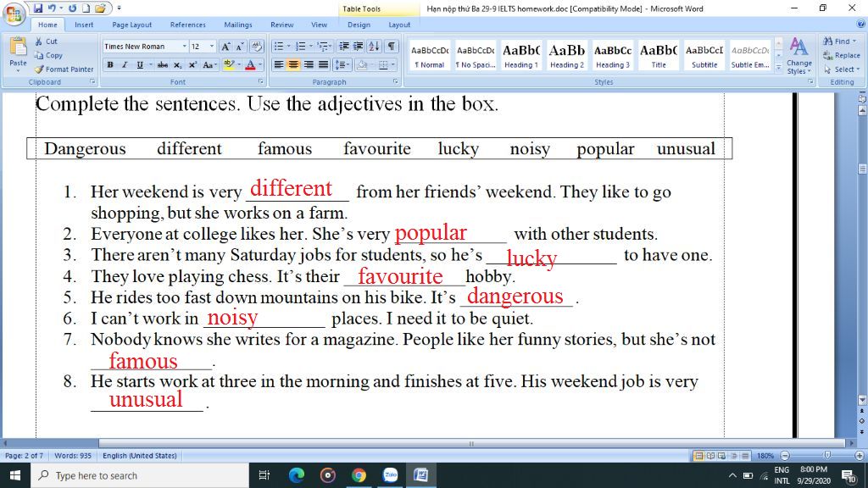The image size is (868, 488).
Task: Toggle Align Text Left
Action: [278, 64]
